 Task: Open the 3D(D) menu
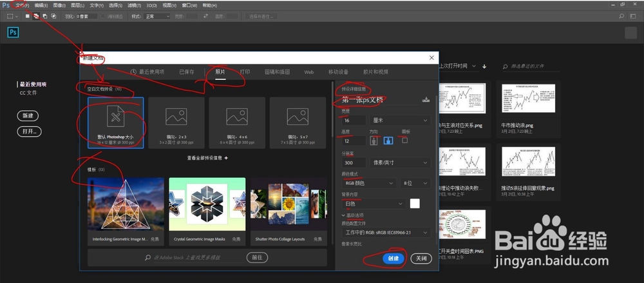pos(151,5)
